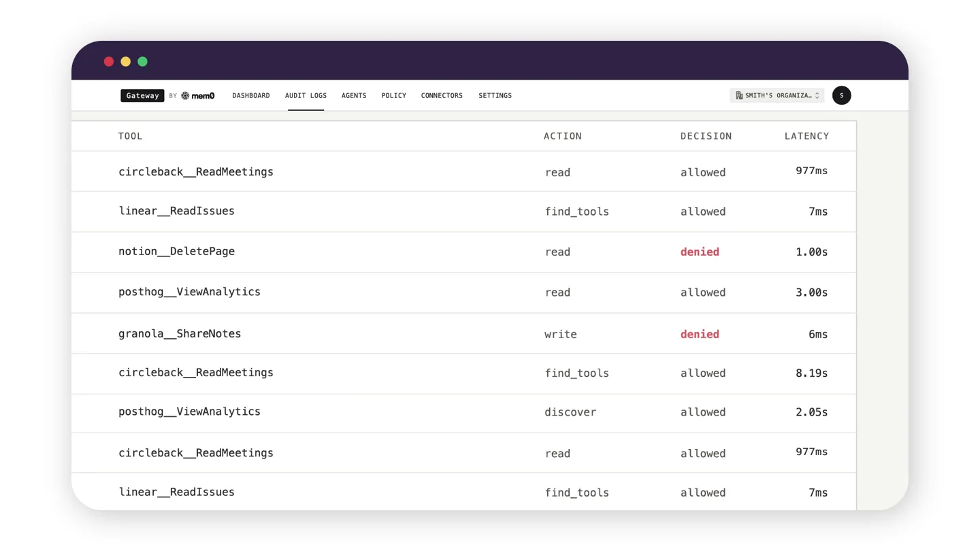This screenshot has height=551, width=980.
Task: Open the Dashboard tab
Action: [x=251, y=96]
